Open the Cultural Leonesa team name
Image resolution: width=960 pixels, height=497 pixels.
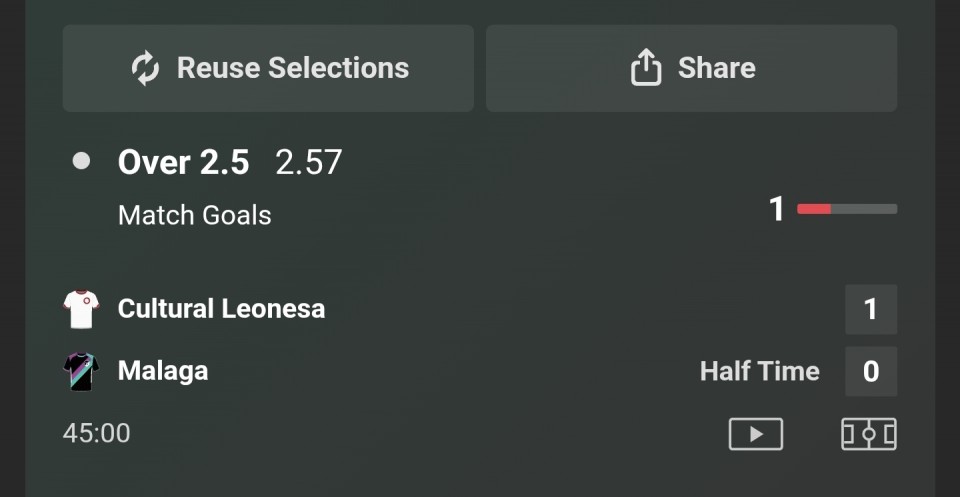221,308
